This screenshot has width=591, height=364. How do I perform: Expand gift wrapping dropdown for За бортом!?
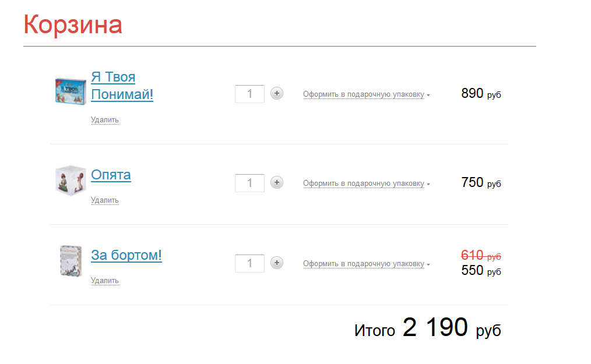pyautogui.click(x=366, y=264)
